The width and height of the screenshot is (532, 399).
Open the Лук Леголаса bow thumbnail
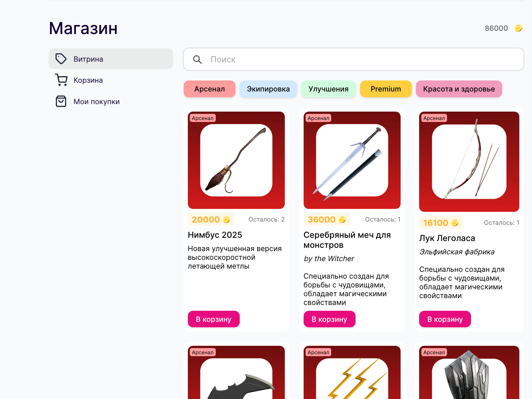coord(469,162)
